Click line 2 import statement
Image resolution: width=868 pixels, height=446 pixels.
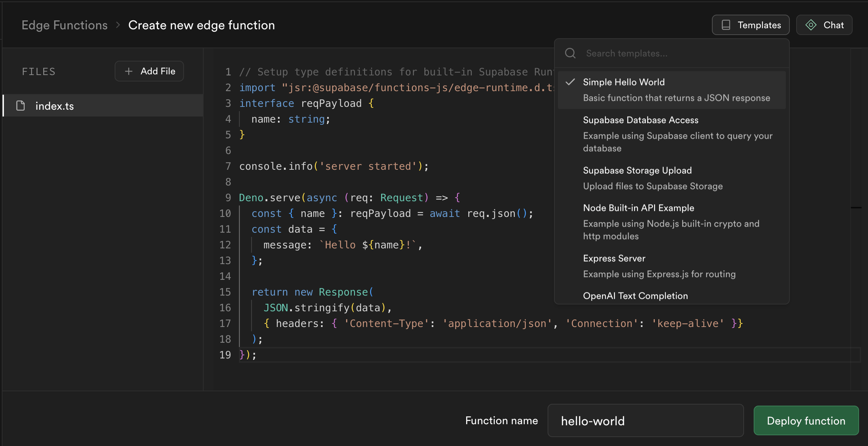[396, 88]
